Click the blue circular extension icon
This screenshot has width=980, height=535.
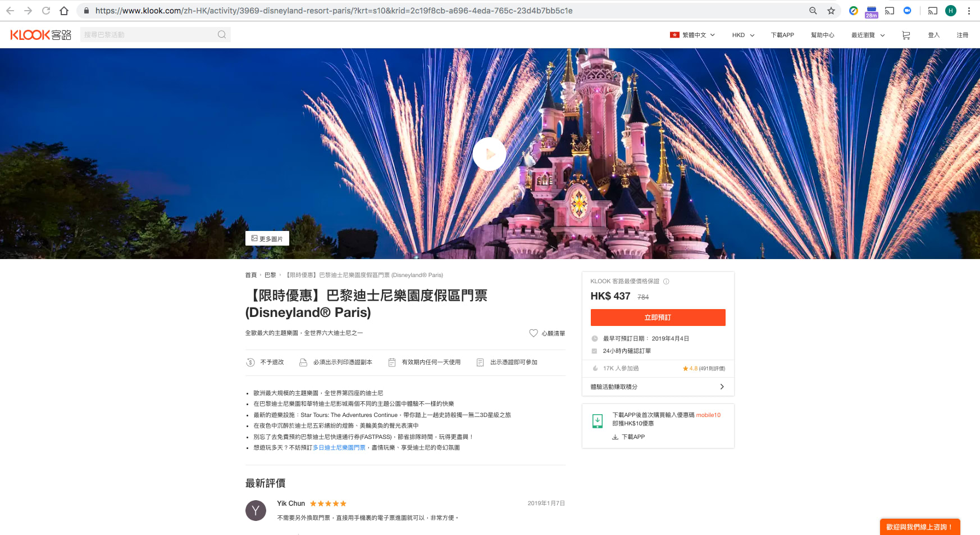click(908, 11)
